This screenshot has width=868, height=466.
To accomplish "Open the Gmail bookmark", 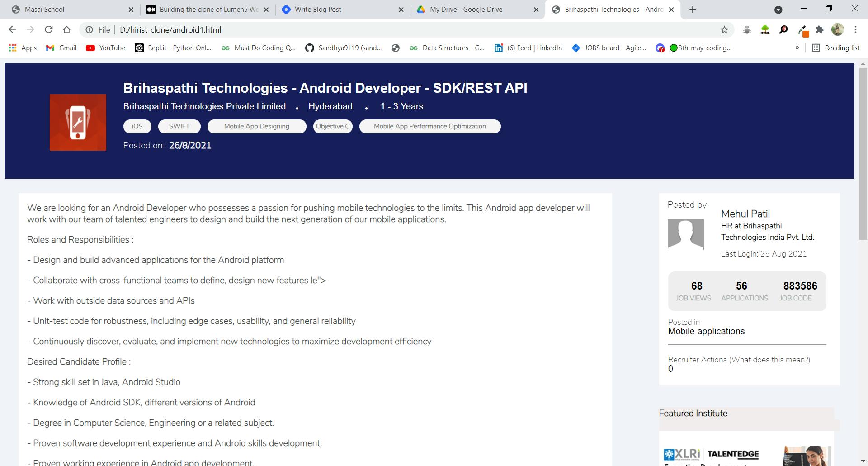I will click(61, 48).
